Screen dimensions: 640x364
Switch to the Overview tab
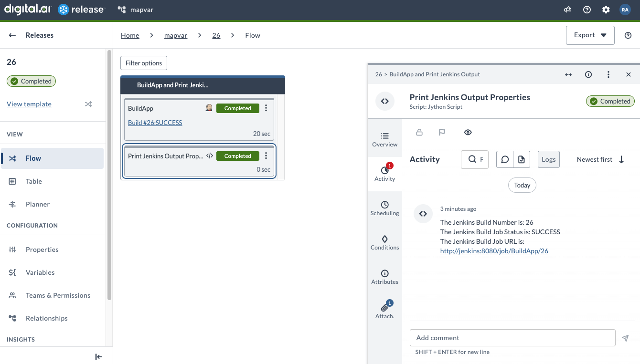385,140
